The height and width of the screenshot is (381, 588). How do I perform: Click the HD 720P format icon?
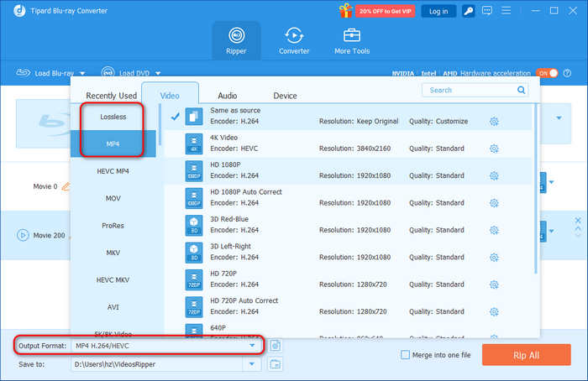pos(194,279)
